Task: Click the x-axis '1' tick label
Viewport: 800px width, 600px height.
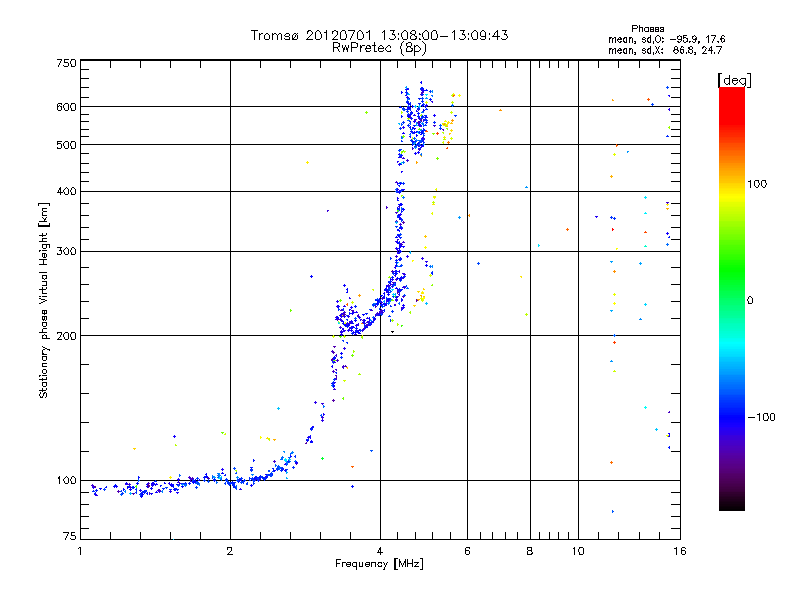Action: (x=80, y=551)
